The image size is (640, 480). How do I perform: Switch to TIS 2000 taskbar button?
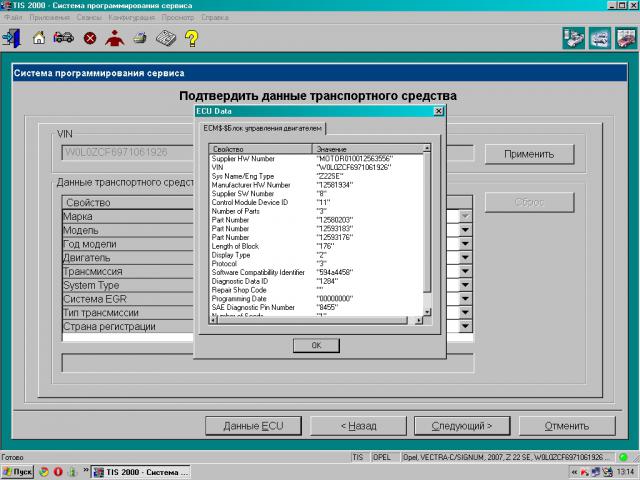141,472
